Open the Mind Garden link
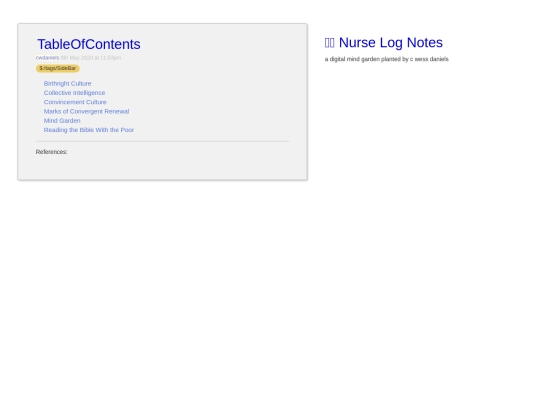 click(62, 121)
